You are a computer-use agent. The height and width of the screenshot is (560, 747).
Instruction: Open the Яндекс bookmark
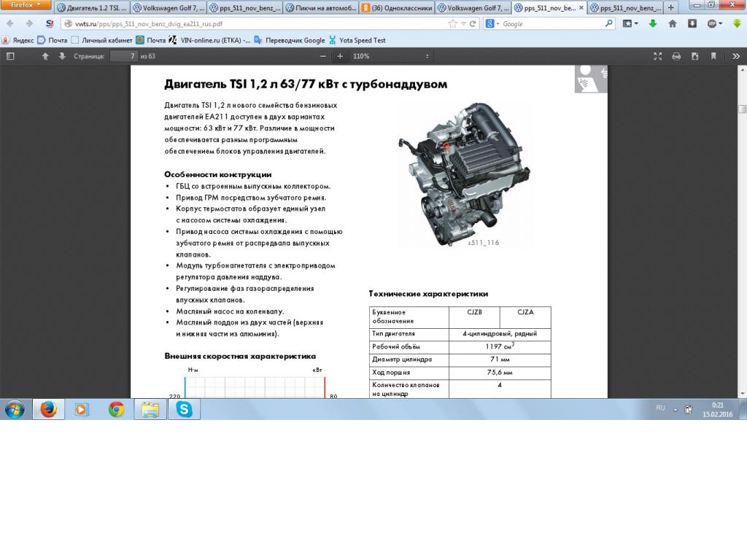click(x=18, y=41)
